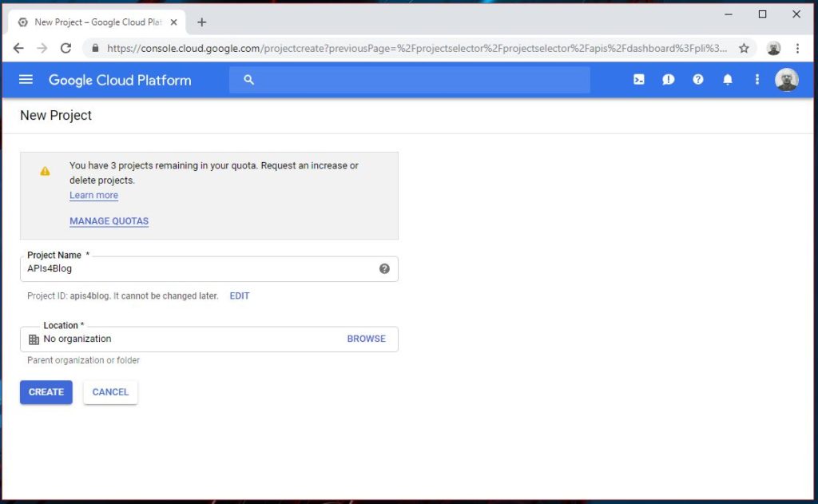This screenshot has width=818, height=504.
Task: Click EDIT to change the Project ID
Action: click(239, 296)
